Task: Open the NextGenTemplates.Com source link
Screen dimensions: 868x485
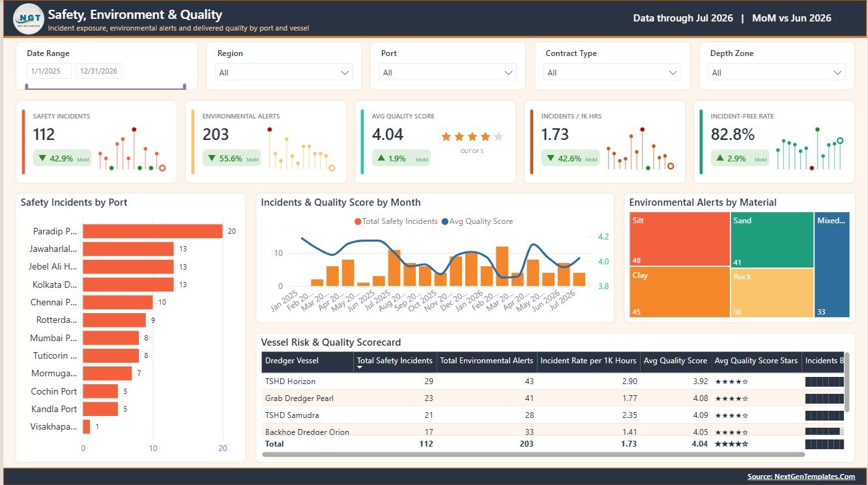Action: click(x=801, y=477)
